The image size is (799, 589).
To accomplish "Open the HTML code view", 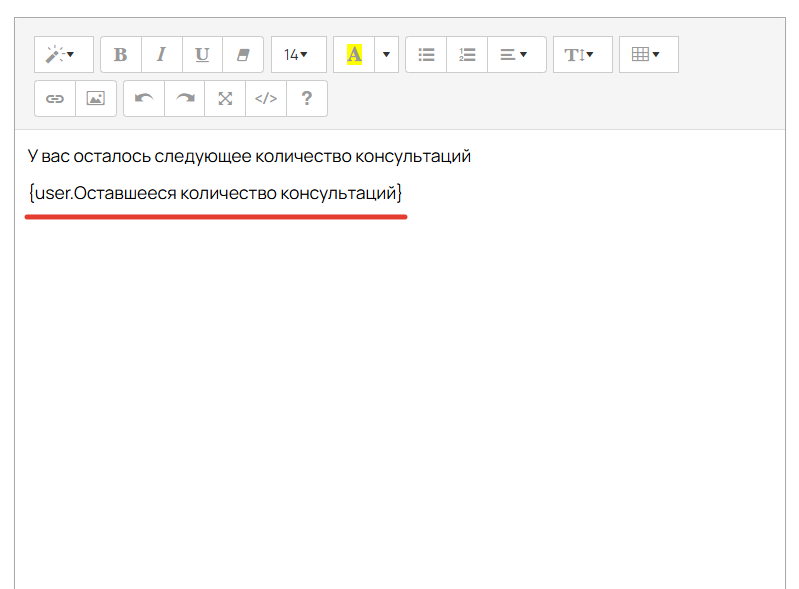I will pyautogui.click(x=266, y=99).
